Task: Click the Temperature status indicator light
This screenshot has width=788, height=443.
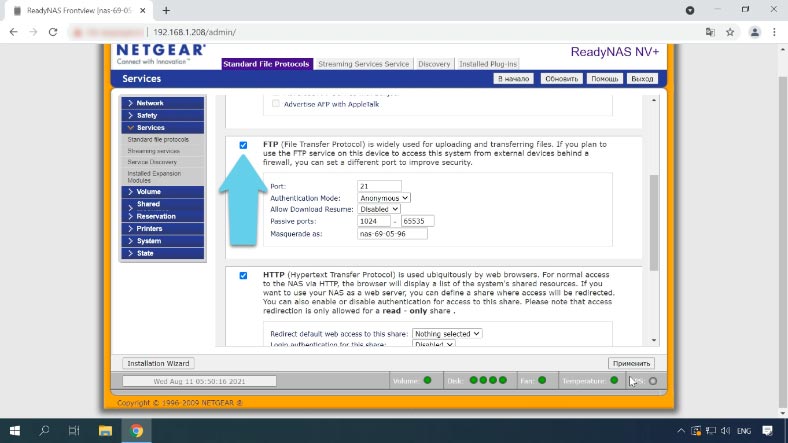Action: pyautogui.click(x=614, y=381)
